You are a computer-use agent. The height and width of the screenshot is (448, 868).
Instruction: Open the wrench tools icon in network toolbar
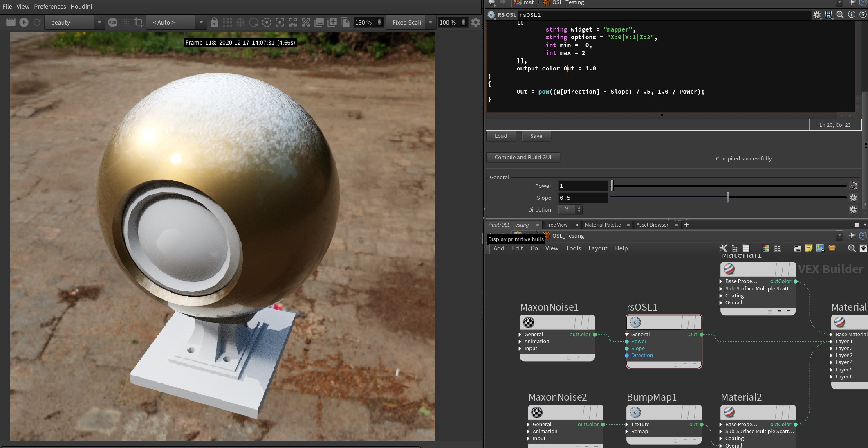point(723,248)
